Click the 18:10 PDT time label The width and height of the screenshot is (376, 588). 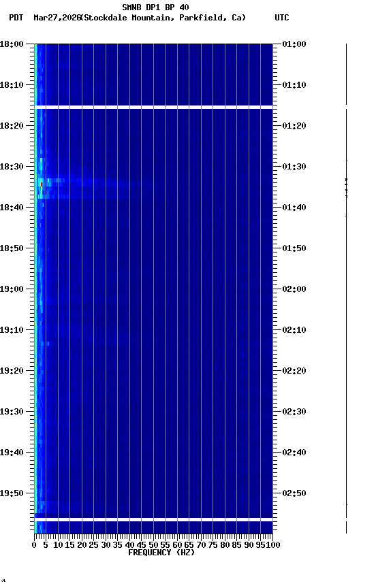[x=12, y=85]
